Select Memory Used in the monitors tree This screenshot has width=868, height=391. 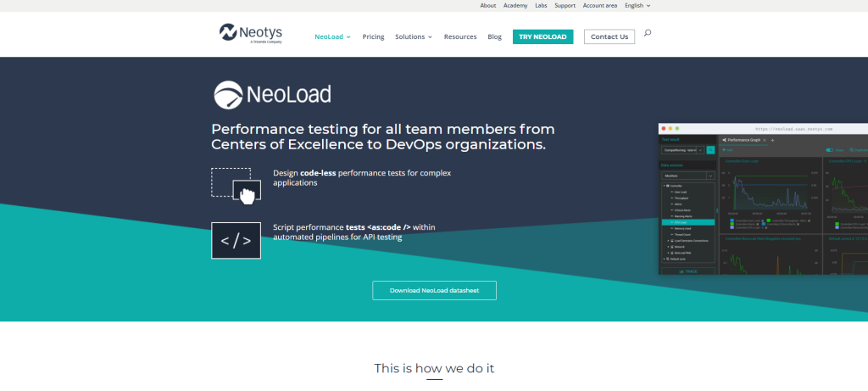682,229
